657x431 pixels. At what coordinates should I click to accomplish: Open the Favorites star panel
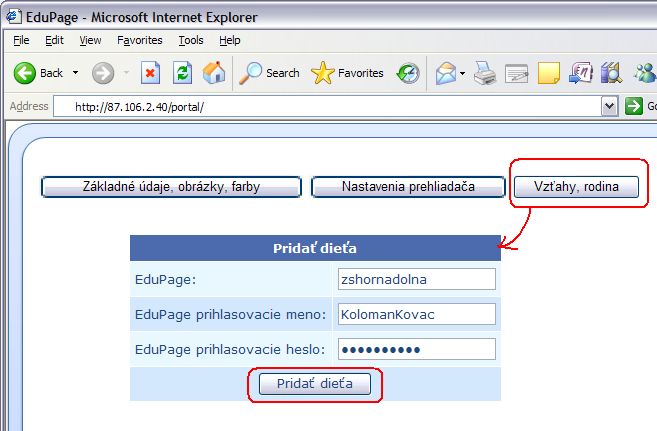348,73
